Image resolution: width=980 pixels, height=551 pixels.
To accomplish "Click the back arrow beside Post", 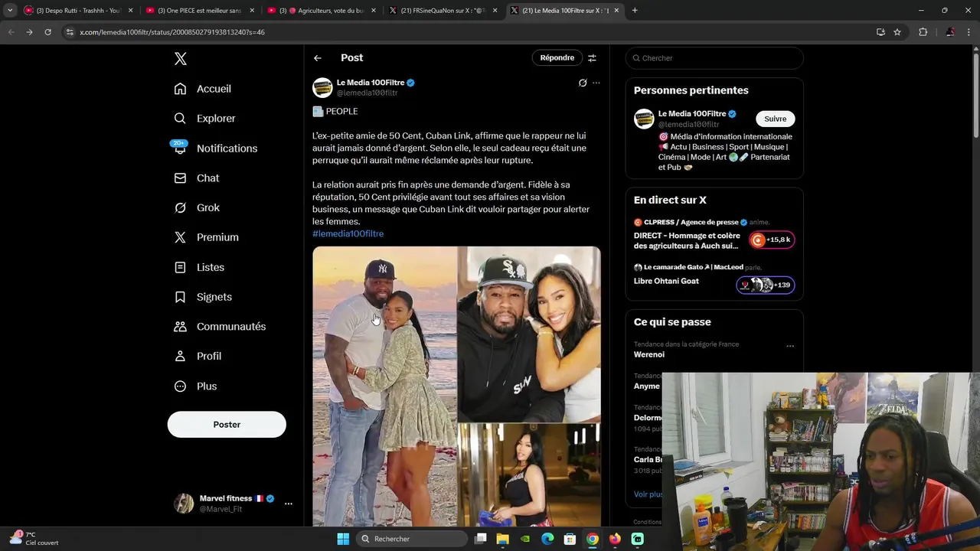I will [x=318, y=58].
